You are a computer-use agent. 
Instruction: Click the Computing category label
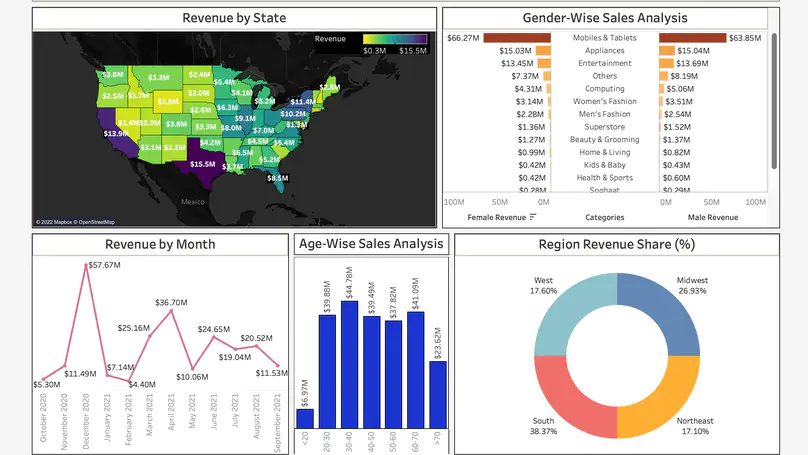tap(604, 89)
